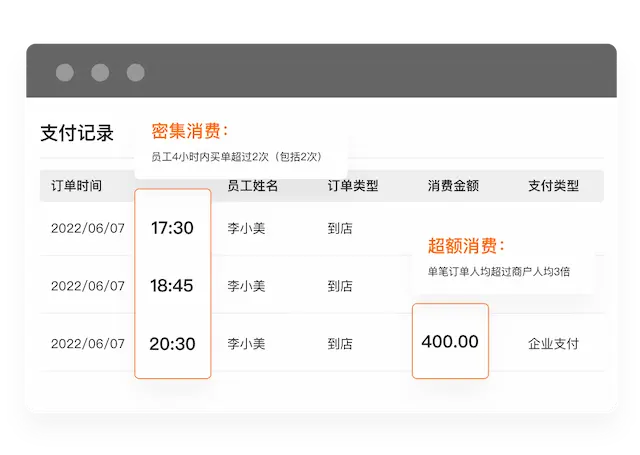Click the 企业支付 payment type cell
640x455 pixels.
point(553,344)
